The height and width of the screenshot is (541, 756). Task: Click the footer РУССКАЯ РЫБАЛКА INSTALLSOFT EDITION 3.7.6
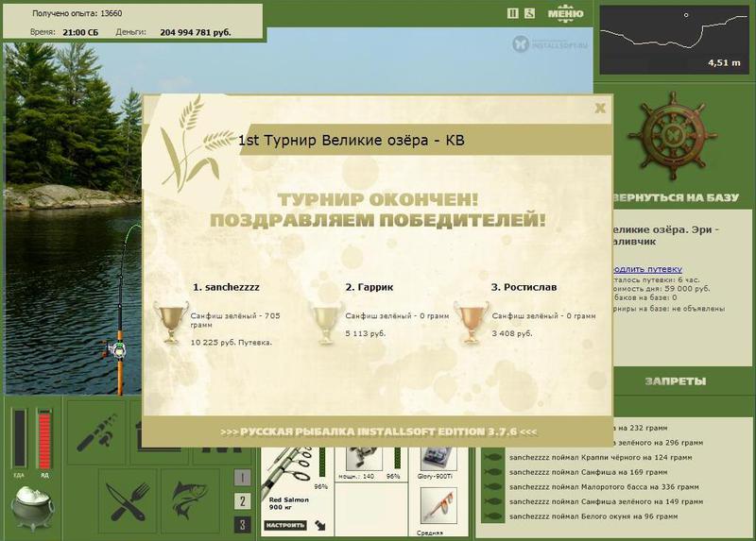click(379, 431)
